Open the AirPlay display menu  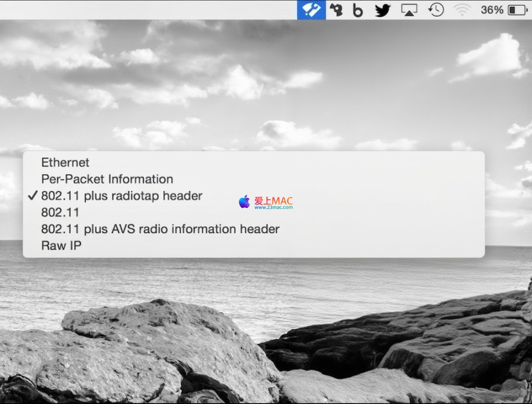tap(409, 10)
